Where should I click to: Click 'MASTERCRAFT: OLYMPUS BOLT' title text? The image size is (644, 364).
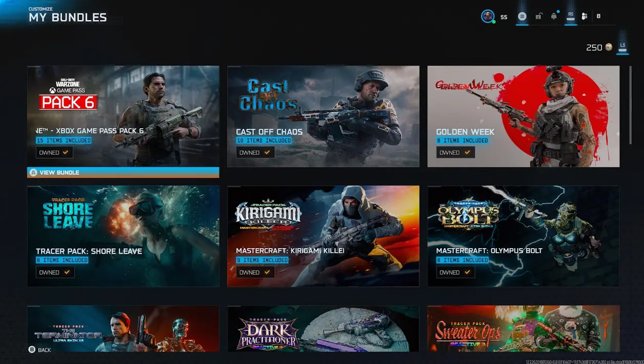click(489, 251)
